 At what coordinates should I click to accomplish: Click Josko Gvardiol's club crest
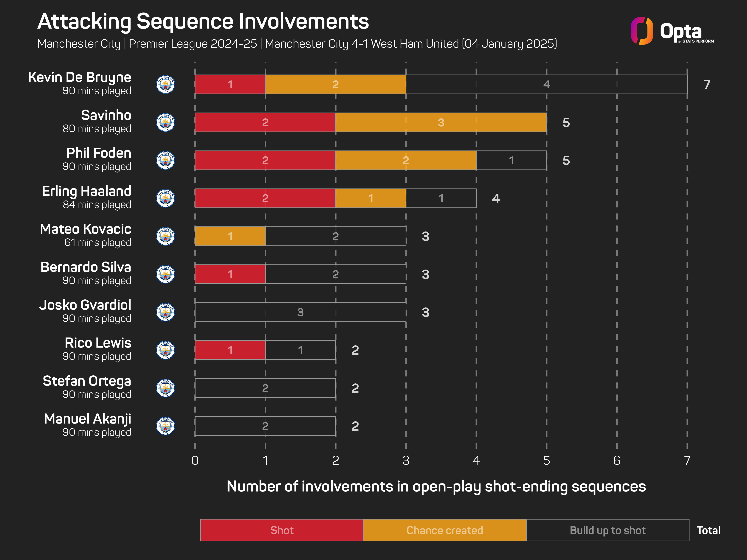click(165, 312)
